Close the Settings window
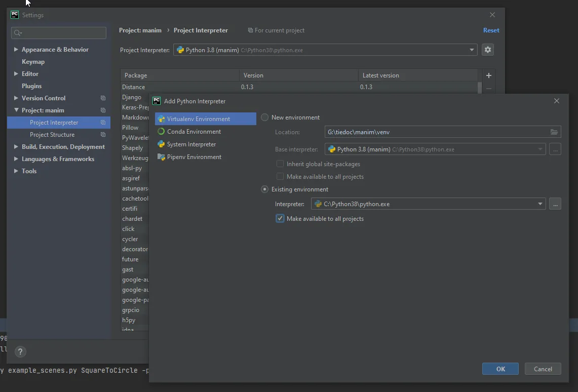 (492, 15)
